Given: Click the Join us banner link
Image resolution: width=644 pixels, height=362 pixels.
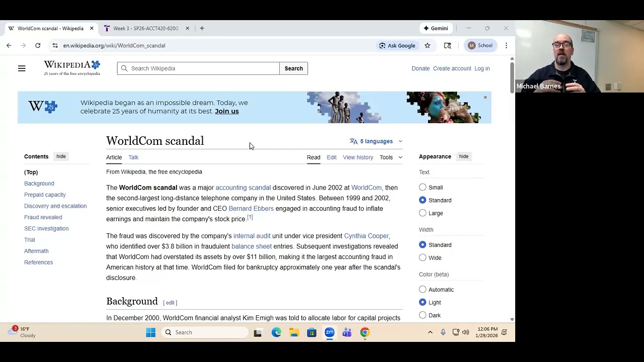Looking at the screenshot, I should tap(227, 111).
